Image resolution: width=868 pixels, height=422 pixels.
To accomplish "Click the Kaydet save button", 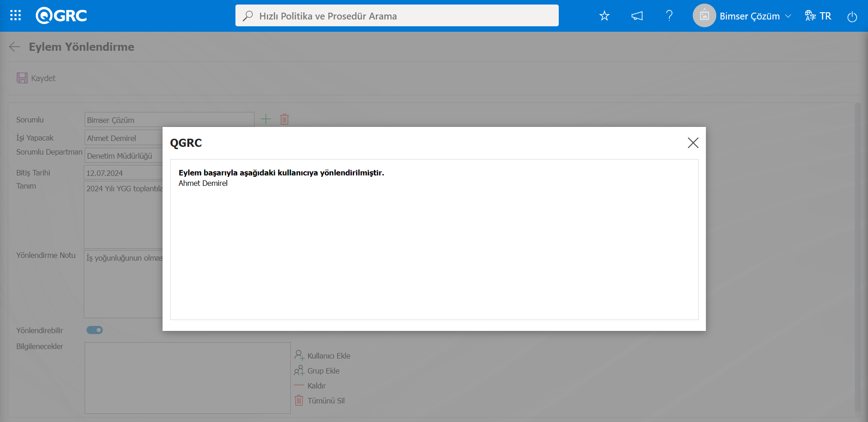I will coord(36,78).
